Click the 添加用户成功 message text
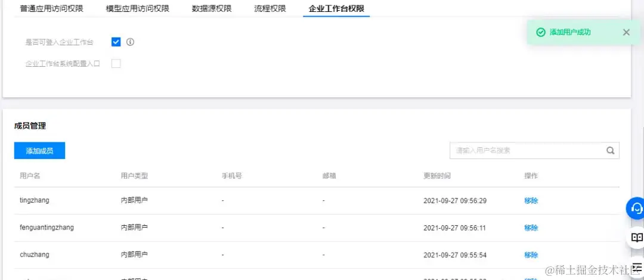Screen dimensions: 644x280 click(x=570, y=32)
